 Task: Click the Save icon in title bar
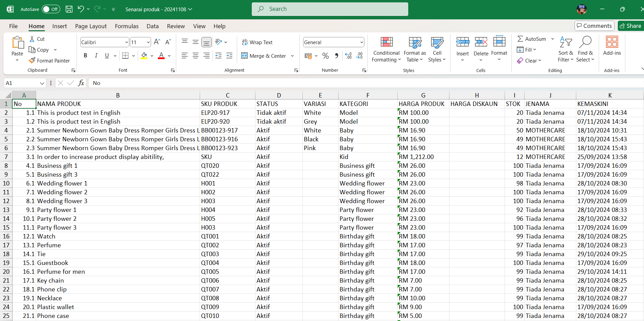pyautogui.click(x=69, y=9)
